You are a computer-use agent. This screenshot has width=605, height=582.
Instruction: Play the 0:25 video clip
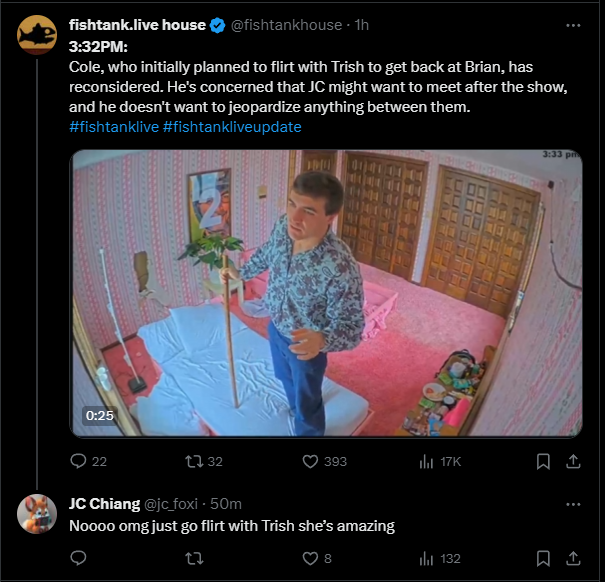click(x=326, y=293)
